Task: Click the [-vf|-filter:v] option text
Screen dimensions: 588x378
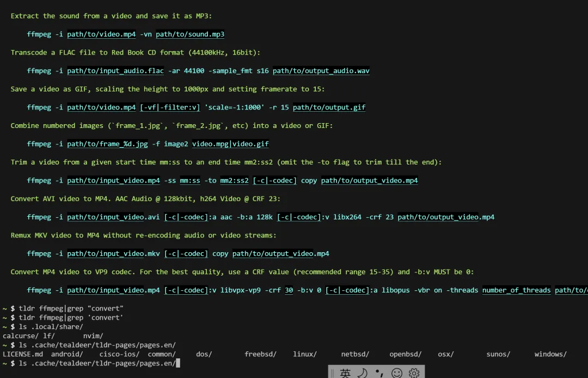Action: [x=170, y=107]
